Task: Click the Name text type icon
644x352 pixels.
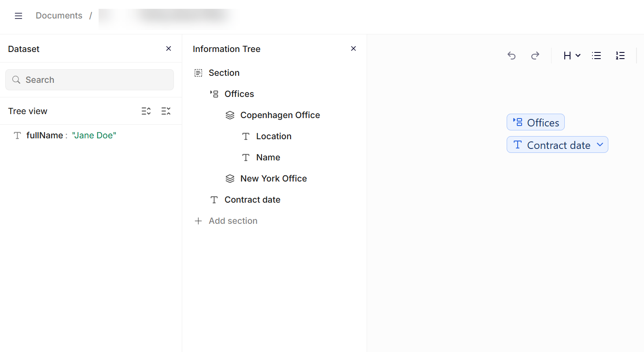Action: tap(246, 158)
